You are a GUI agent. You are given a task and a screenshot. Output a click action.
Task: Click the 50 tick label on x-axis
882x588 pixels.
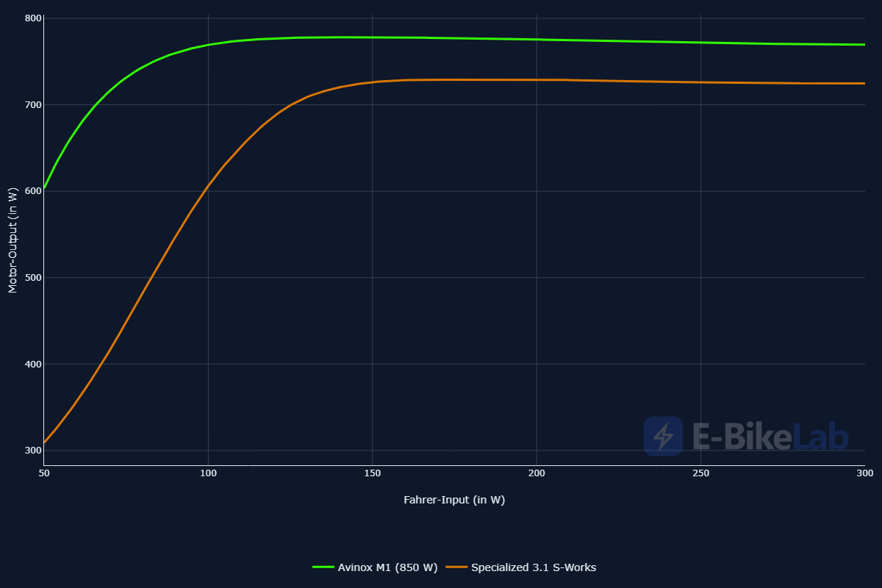44,473
